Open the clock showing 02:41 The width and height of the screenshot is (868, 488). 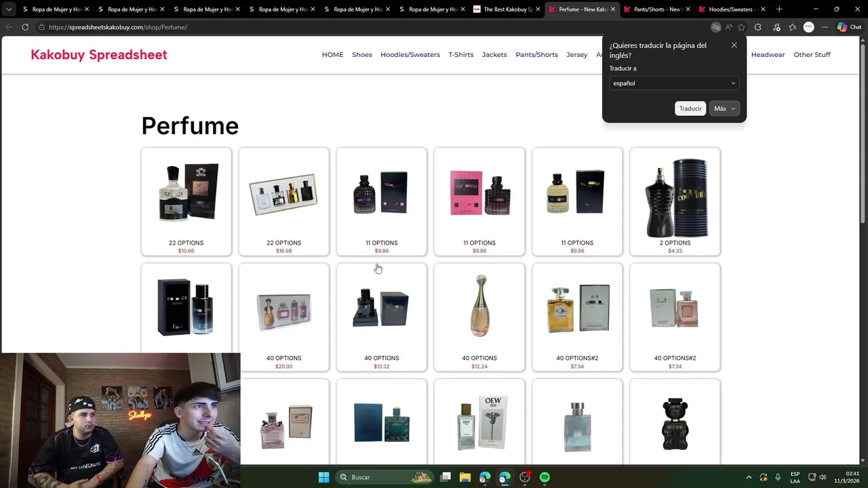pos(848,477)
